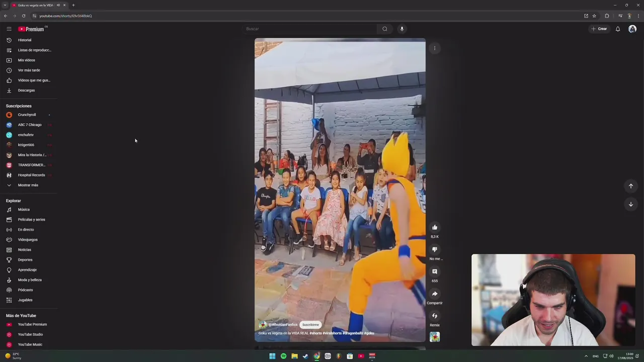
Task: Click the browser address bar URL
Action: [65, 16]
